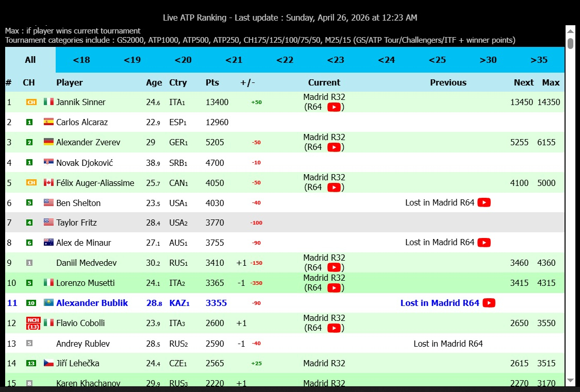This screenshot has width=580, height=392.
Task: Click the scrollbar down arrow
Action: [x=570, y=381]
